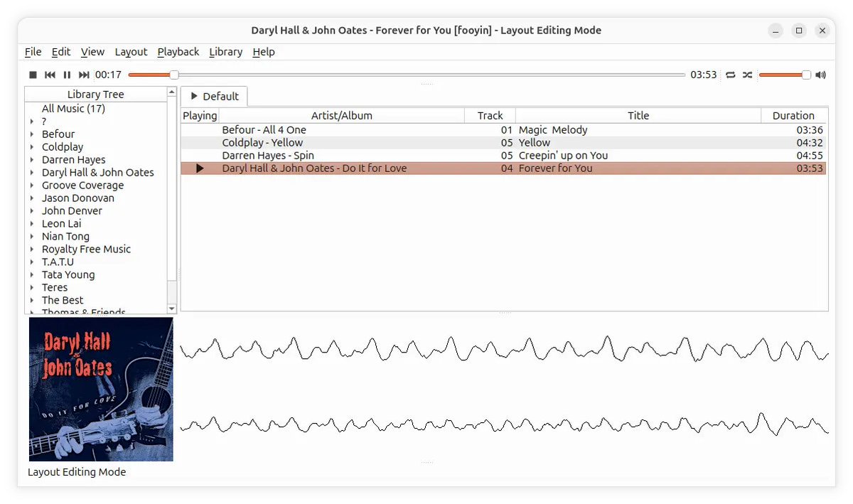Select the Darren Hayes - Spin row
The image size is (853, 504).
tap(503, 156)
